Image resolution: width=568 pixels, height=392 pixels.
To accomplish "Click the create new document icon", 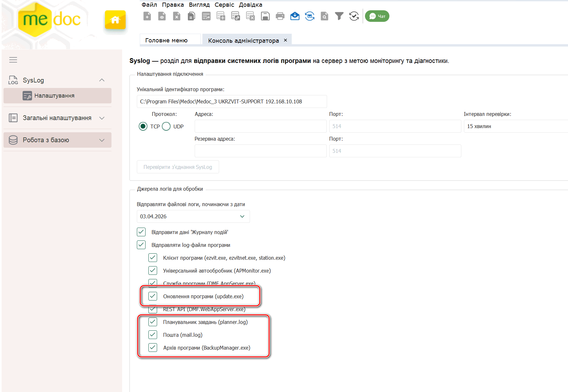I will 147,16.
